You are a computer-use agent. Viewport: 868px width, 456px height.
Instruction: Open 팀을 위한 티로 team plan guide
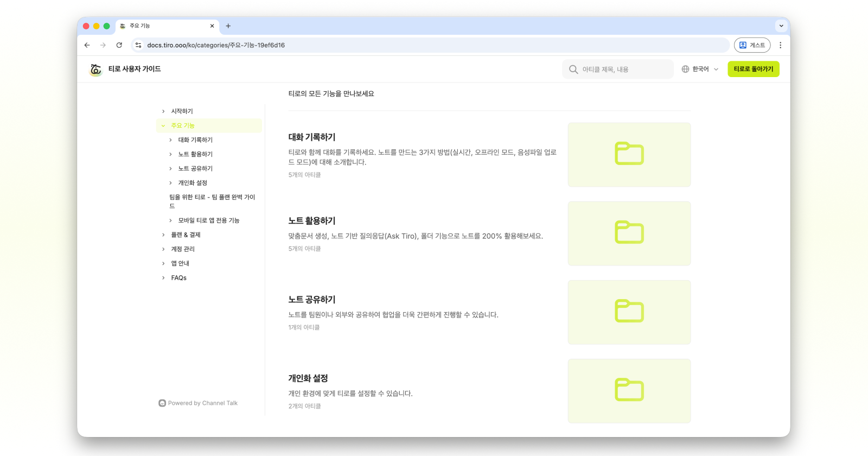pyautogui.click(x=212, y=201)
